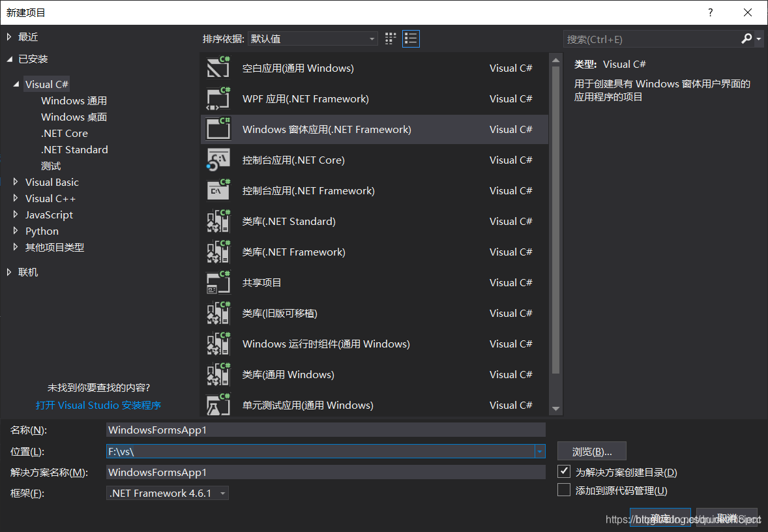Click the 共享项目 template icon
Image resolution: width=768 pixels, height=532 pixels.
pyautogui.click(x=218, y=283)
